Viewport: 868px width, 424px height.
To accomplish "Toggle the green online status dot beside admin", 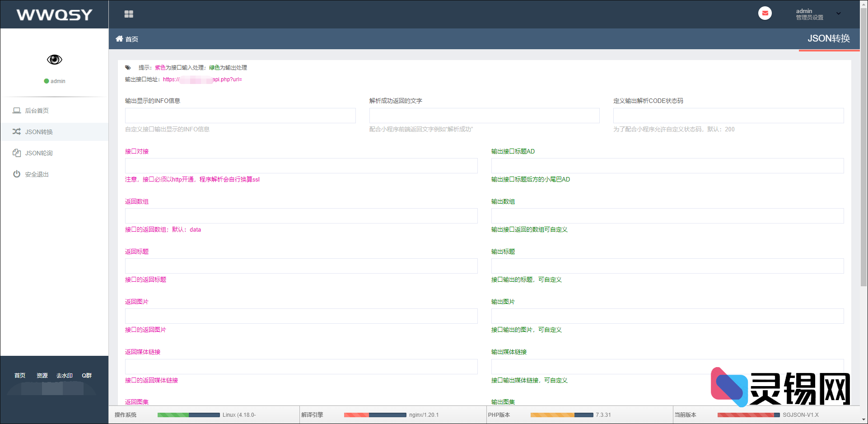I will point(46,81).
